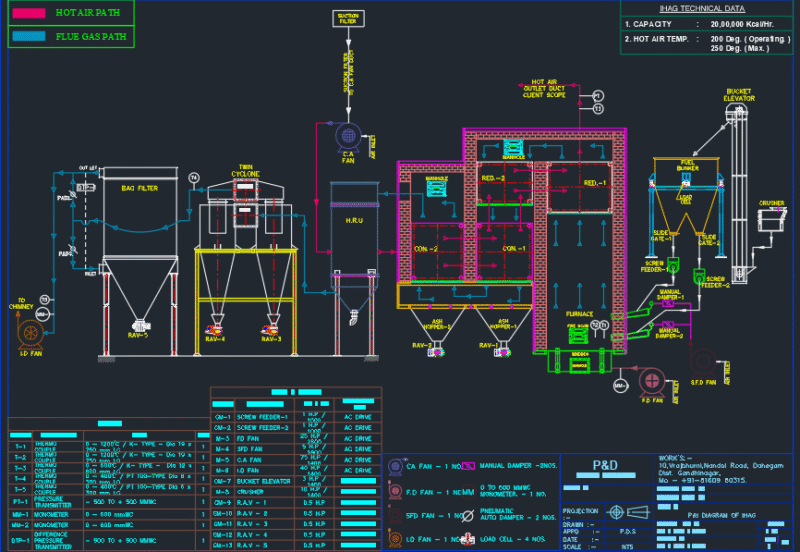This screenshot has width=800, height=552.
Task: Select the SCREW FEEDER-1 row in the motor table
Action: (296, 417)
